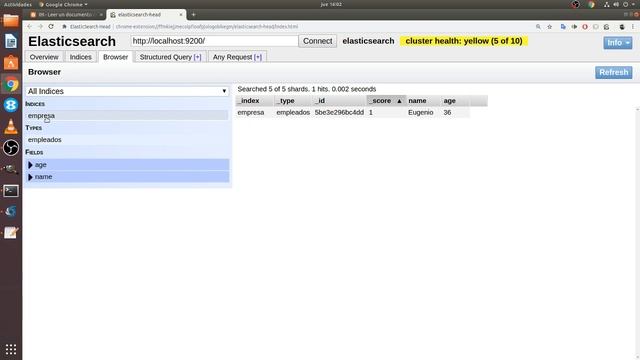640x360 pixels.
Task: Click the Refresh button
Action: pyautogui.click(x=613, y=72)
